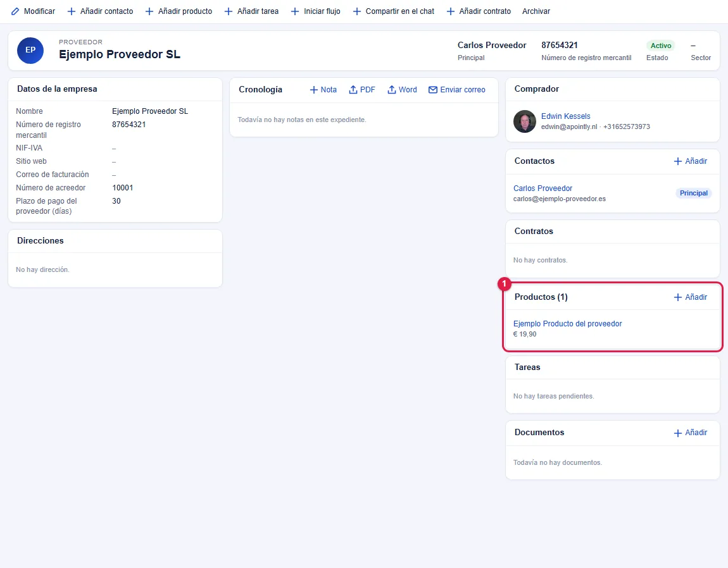Click the Principal badge on Carlos Proveedor

pyautogui.click(x=694, y=193)
